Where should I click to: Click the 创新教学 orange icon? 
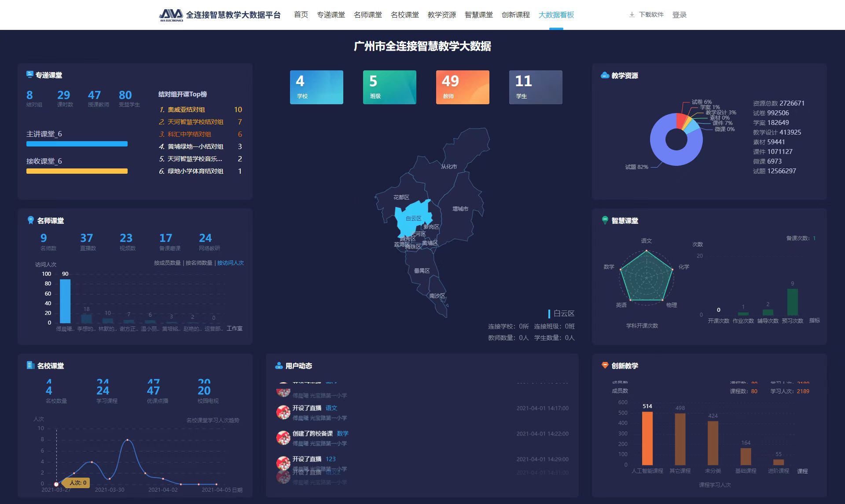coord(605,365)
